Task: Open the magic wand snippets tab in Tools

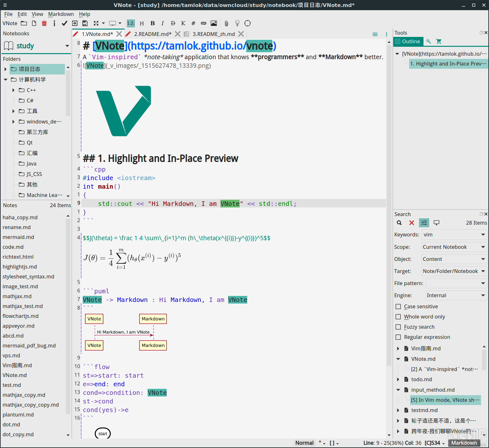Action: click(x=429, y=41)
